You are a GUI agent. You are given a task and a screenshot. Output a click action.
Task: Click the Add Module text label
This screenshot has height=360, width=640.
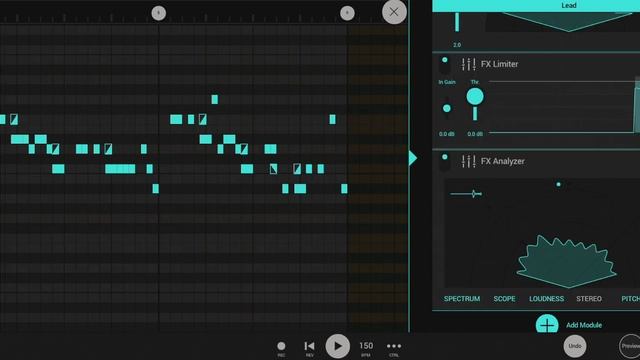[x=584, y=325]
